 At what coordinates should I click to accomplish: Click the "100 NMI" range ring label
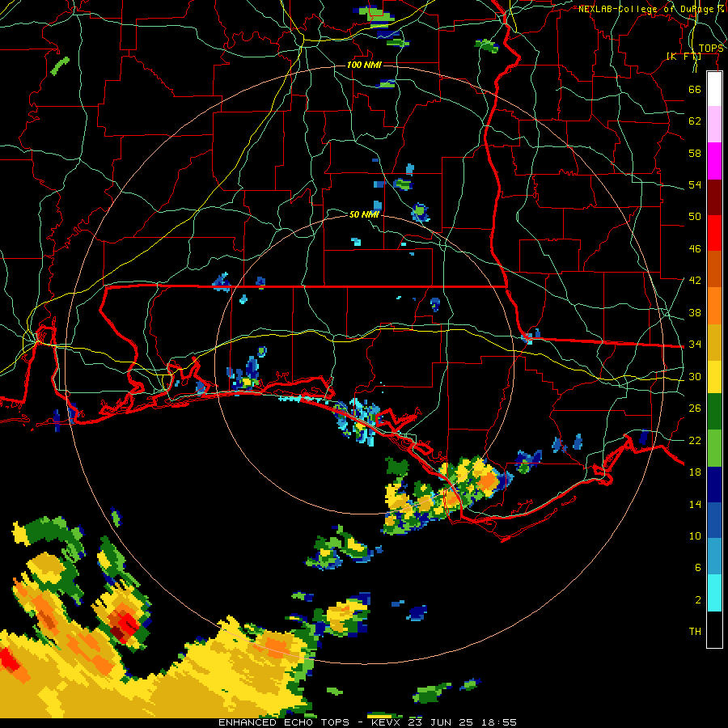(365, 65)
